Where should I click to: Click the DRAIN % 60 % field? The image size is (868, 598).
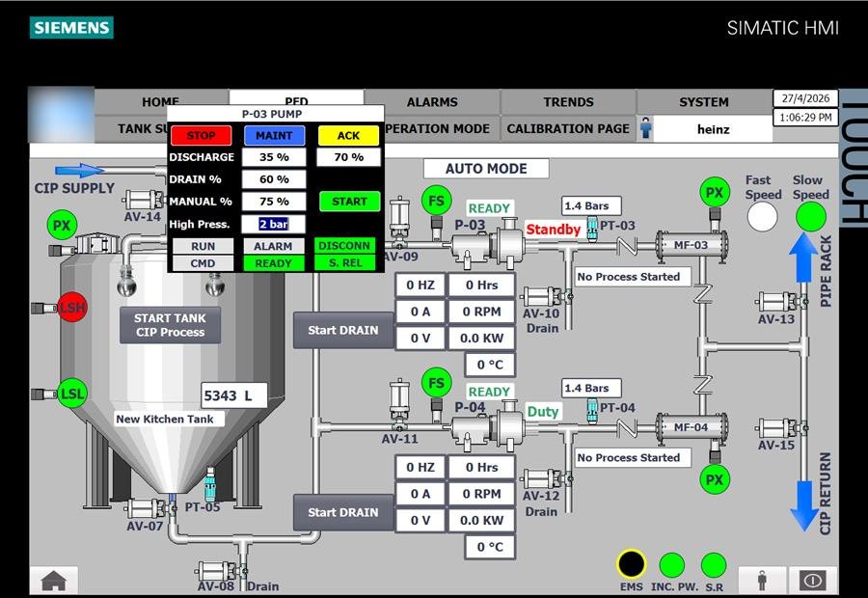(274, 179)
